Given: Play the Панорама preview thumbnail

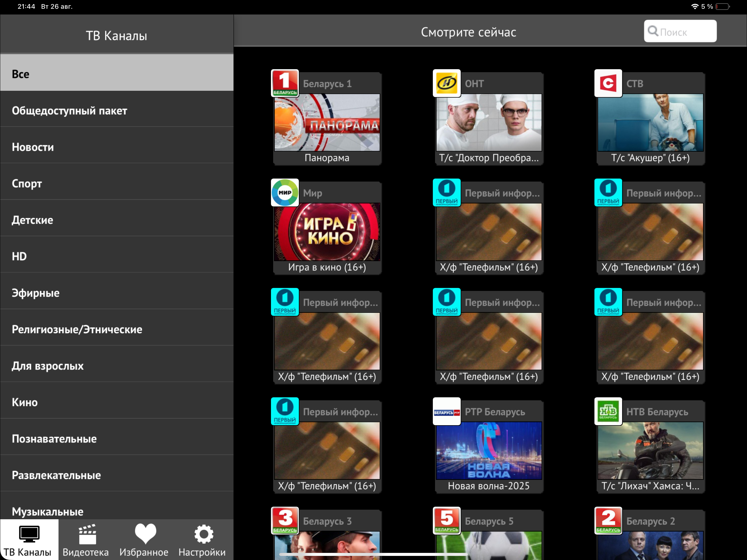Looking at the screenshot, I should point(327,122).
